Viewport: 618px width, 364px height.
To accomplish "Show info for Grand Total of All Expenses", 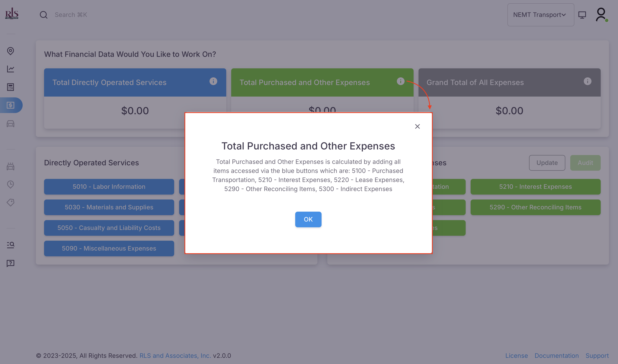I will click(588, 81).
